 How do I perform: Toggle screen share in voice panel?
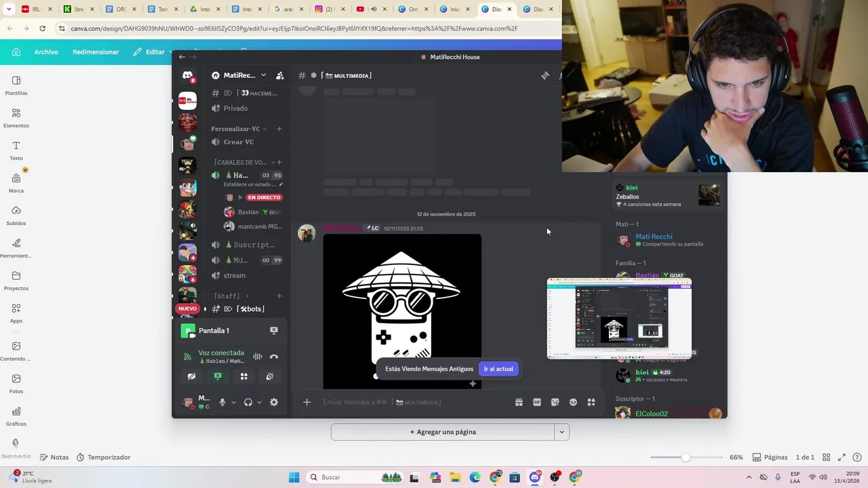click(x=218, y=376)
